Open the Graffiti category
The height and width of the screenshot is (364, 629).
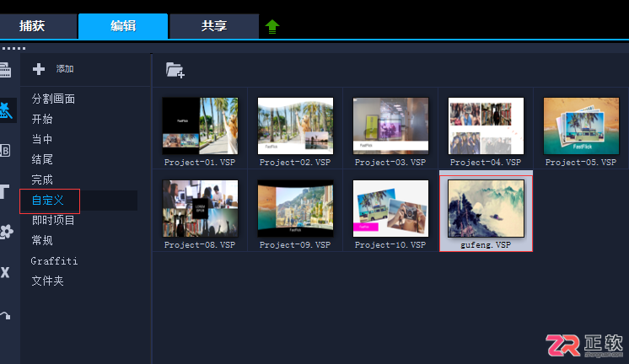pyautogui.click(x=54, y=261)
